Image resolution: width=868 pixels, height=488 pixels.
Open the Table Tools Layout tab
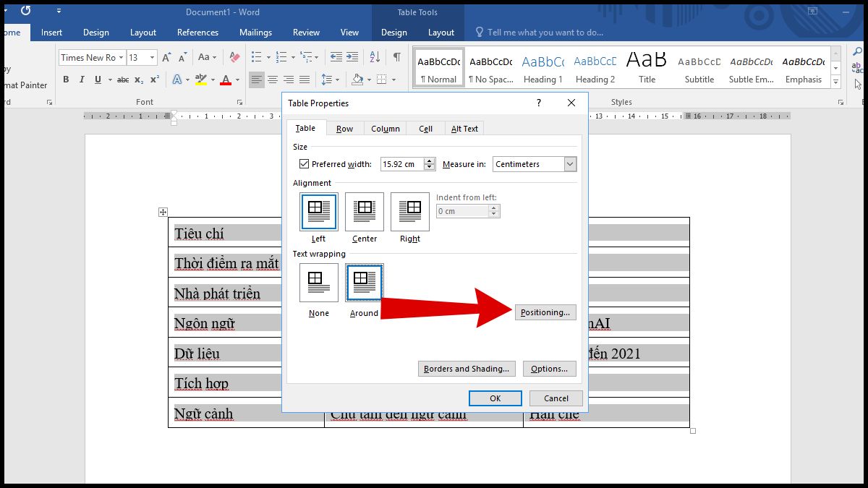[441, 33]
